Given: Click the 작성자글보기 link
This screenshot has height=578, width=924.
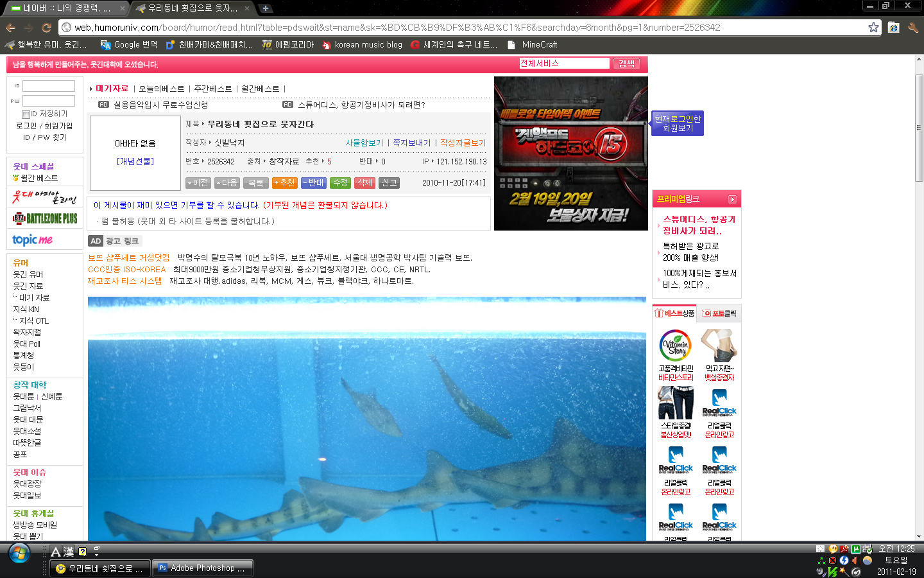Looking at the screenshot, I should pos(463,143).
